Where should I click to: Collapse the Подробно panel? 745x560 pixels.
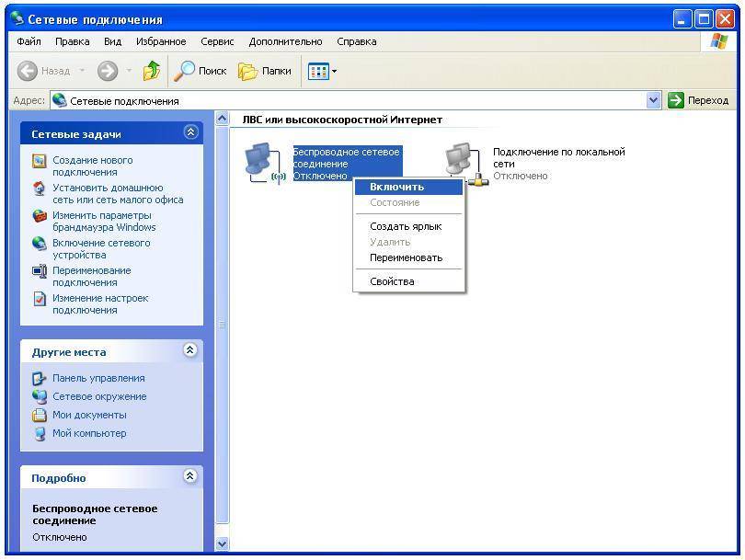(190, 476)
